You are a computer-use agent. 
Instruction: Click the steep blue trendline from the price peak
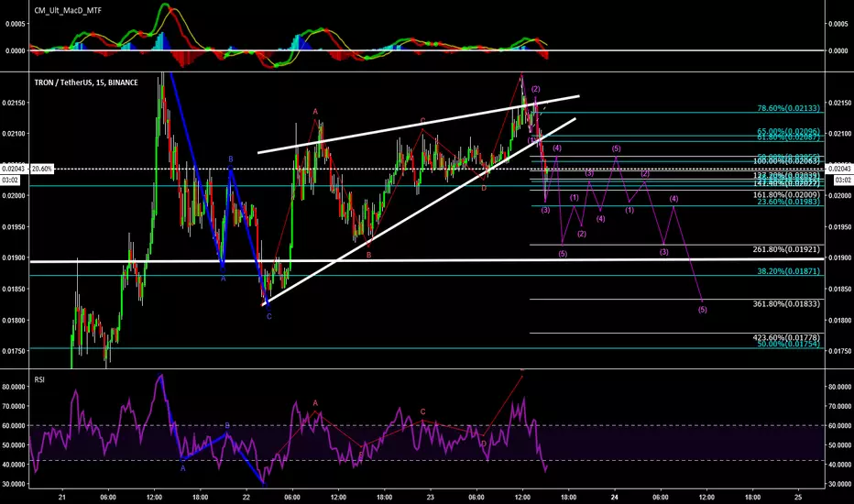point(196,170)
